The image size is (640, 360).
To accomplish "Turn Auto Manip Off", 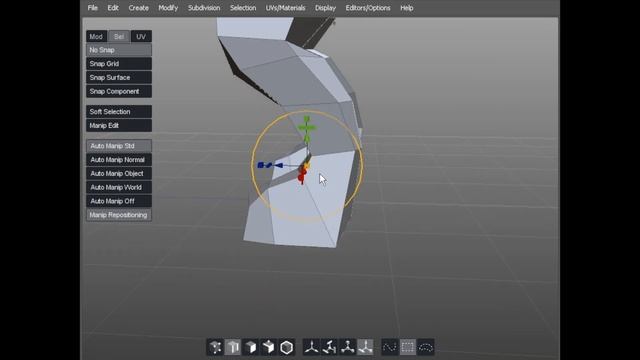I will tap(119, 201).
